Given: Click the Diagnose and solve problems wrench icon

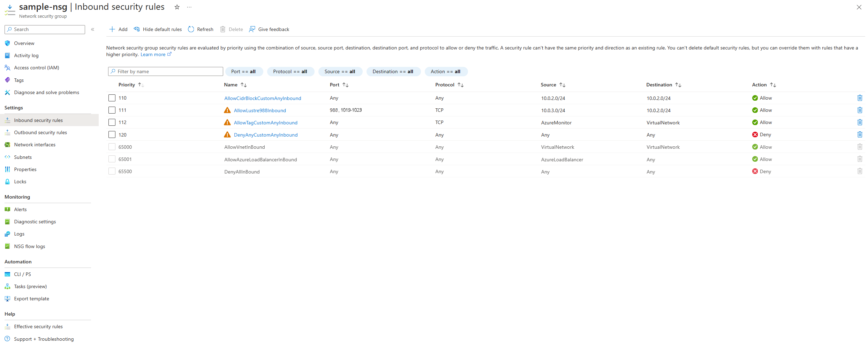Looking at the screenshot, I should [x=7, y=92].
